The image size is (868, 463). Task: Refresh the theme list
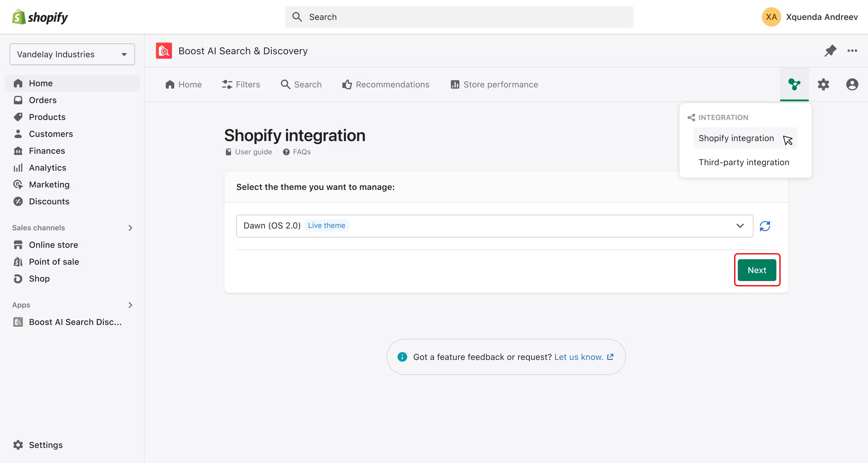click(765, 226)
